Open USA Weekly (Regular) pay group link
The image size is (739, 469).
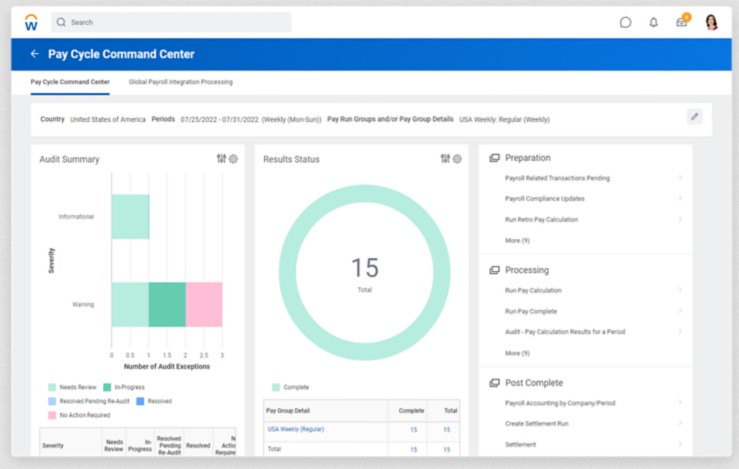point(296,429)
